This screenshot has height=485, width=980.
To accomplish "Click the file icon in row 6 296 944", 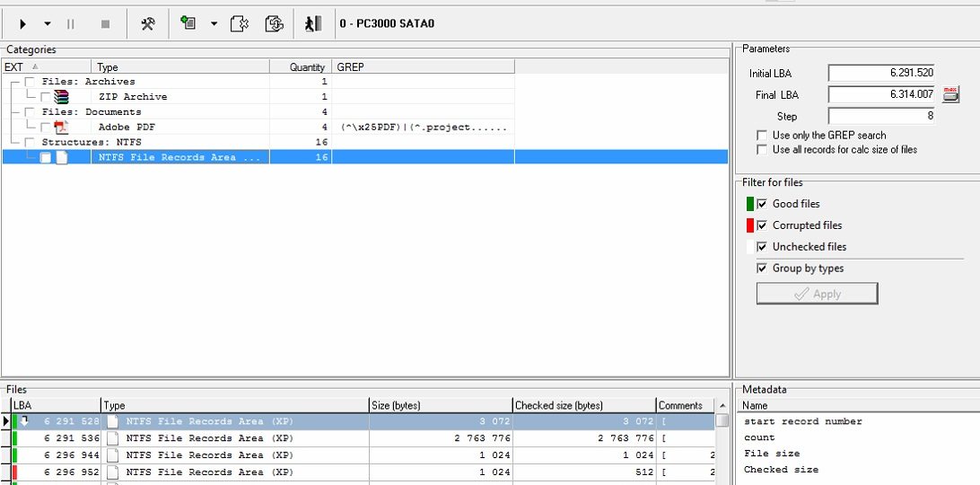I will point(112,455).
